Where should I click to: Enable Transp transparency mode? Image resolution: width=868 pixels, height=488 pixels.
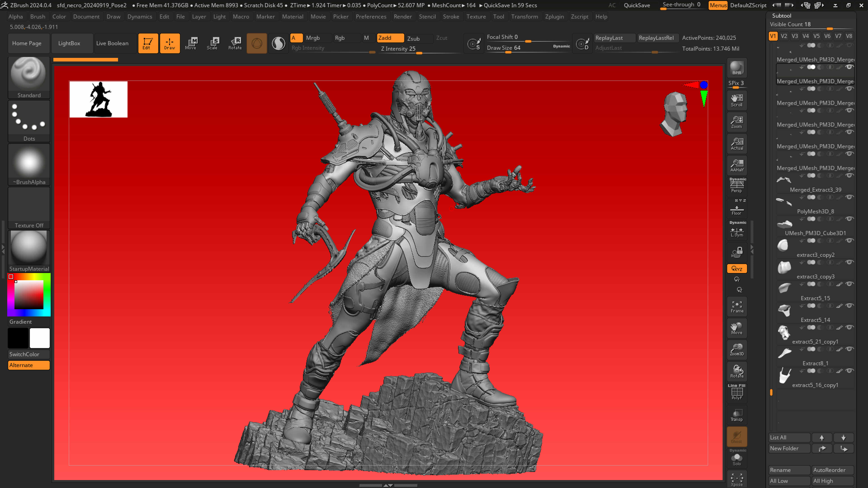pos(737,415)
